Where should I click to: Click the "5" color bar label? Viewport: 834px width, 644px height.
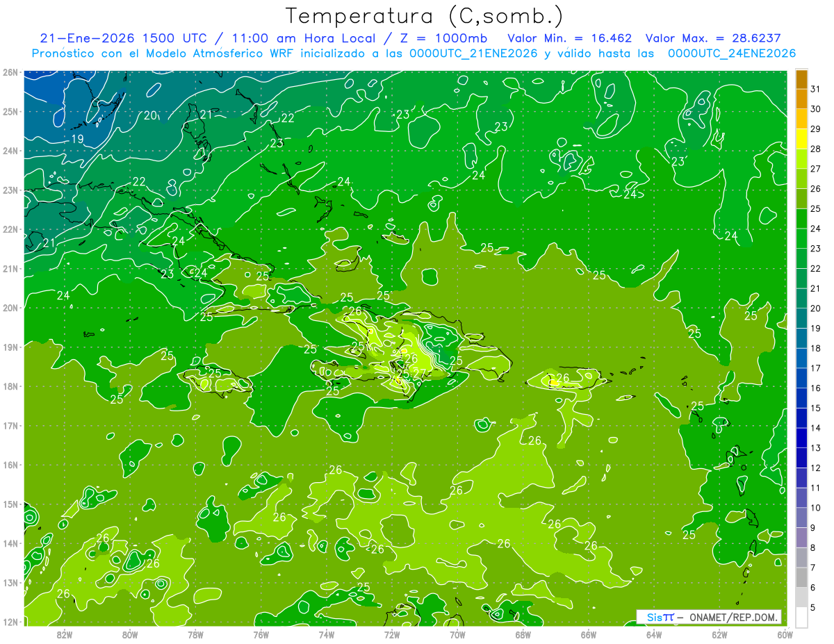(814, 607)
